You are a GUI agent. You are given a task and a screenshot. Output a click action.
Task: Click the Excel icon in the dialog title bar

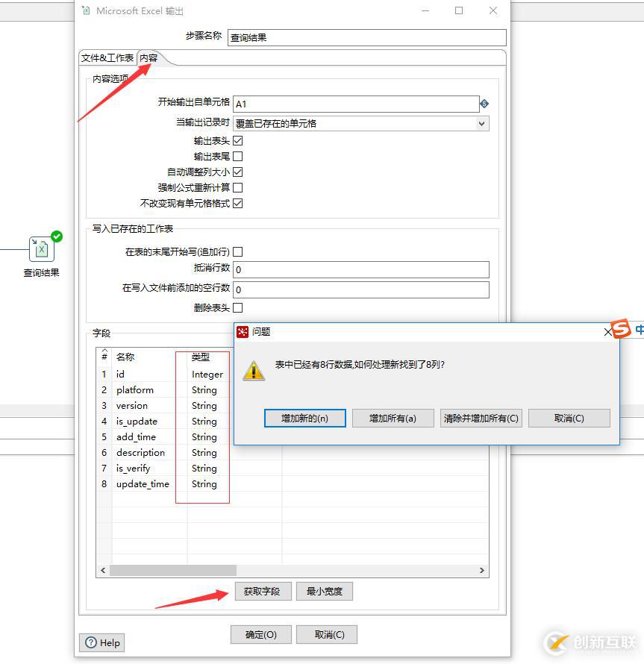click(87, 10)
